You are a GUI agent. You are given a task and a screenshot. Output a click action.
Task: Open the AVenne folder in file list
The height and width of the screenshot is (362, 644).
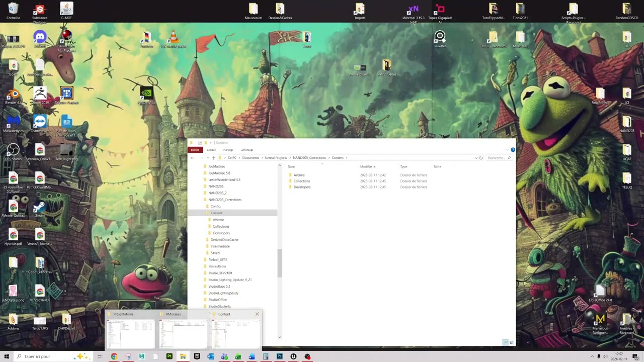(299, 175)
